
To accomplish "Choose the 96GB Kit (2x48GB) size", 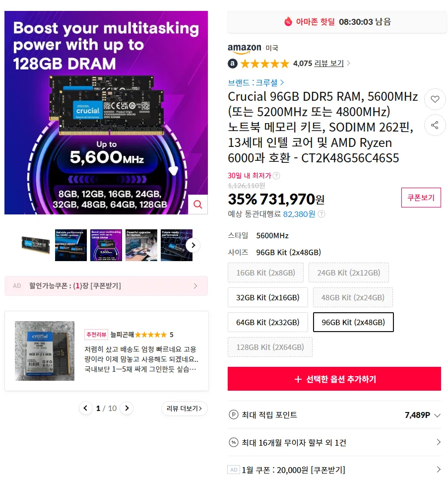I will click(353, 323).
